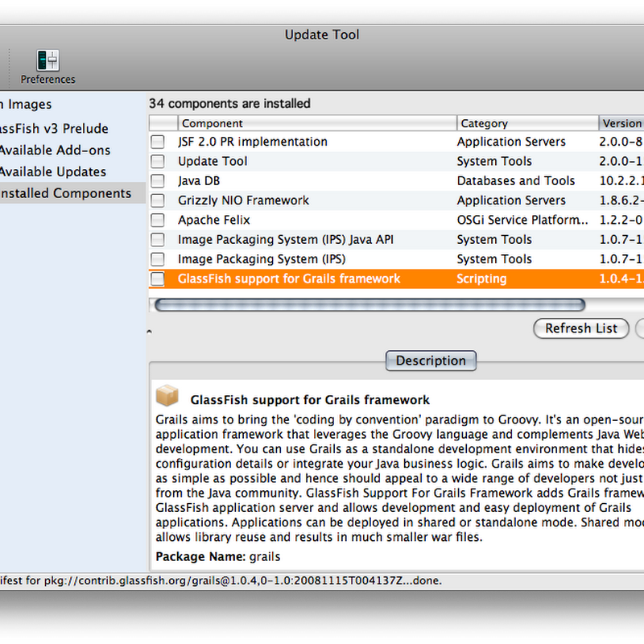
Task: Sort by the Version column header
Action: pyautogui.click(x=621, y=123)
